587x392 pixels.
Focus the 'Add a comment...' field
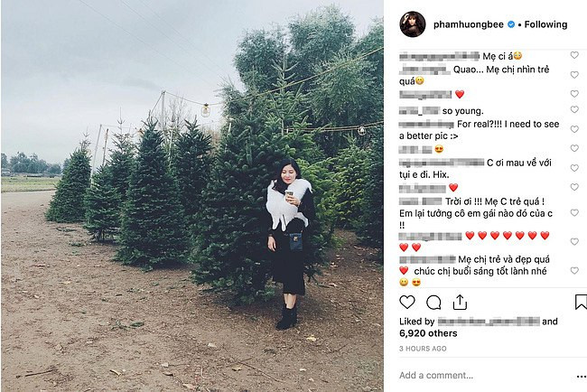[483, 375]
